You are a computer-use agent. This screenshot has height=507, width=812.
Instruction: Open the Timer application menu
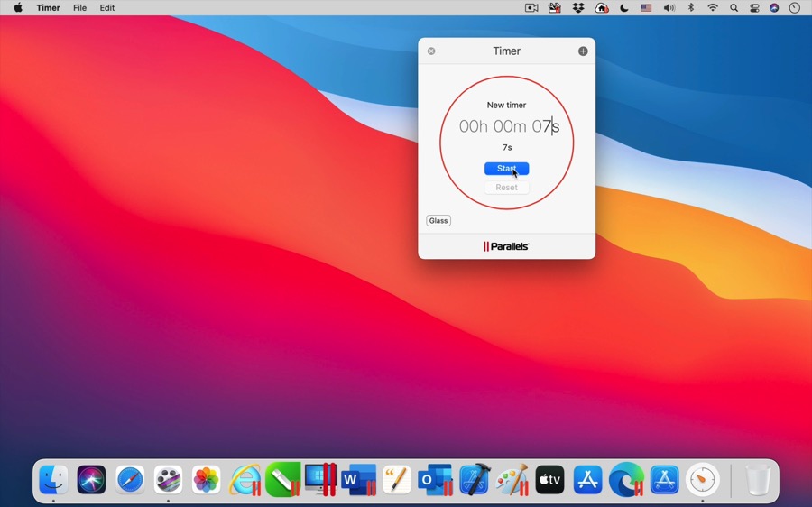pyautogui.click(x=48, y=8)
